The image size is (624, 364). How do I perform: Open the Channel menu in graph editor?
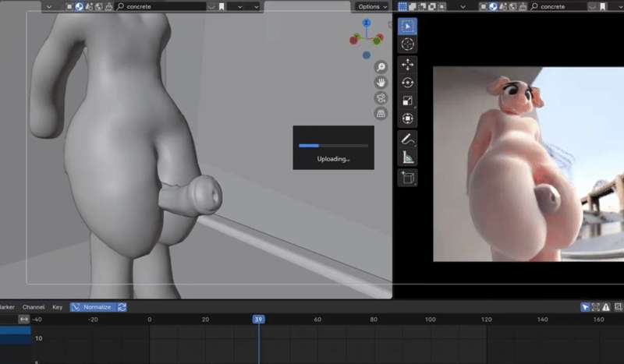click(34, 307)
